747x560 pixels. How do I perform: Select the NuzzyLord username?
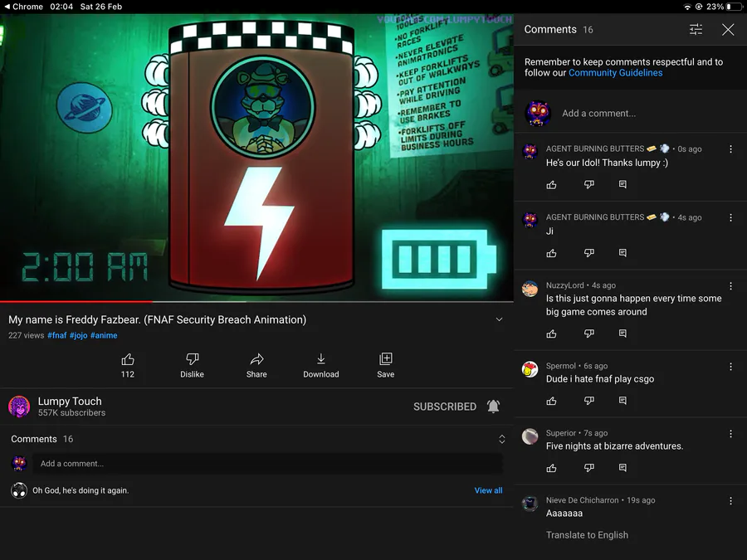coord(564,285)
